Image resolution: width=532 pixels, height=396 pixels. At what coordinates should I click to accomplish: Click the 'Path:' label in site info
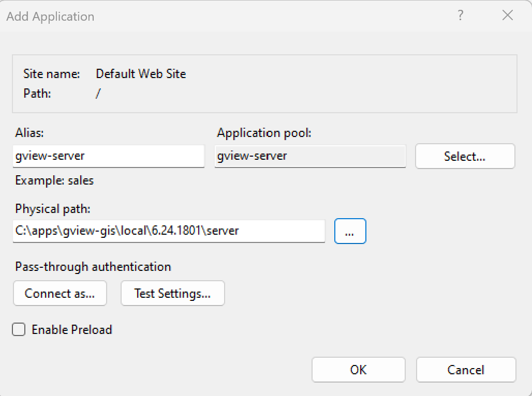[37, 93]
